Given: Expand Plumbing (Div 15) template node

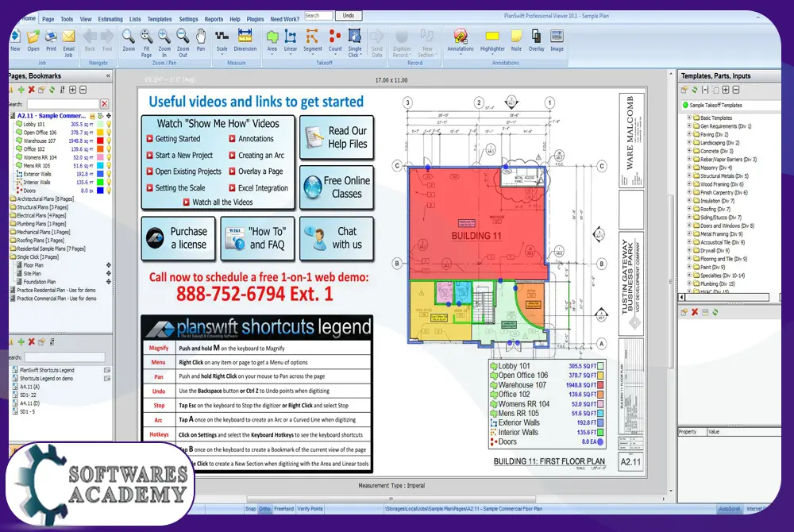Looking at the screenshot, I should [x=689, y=283].
